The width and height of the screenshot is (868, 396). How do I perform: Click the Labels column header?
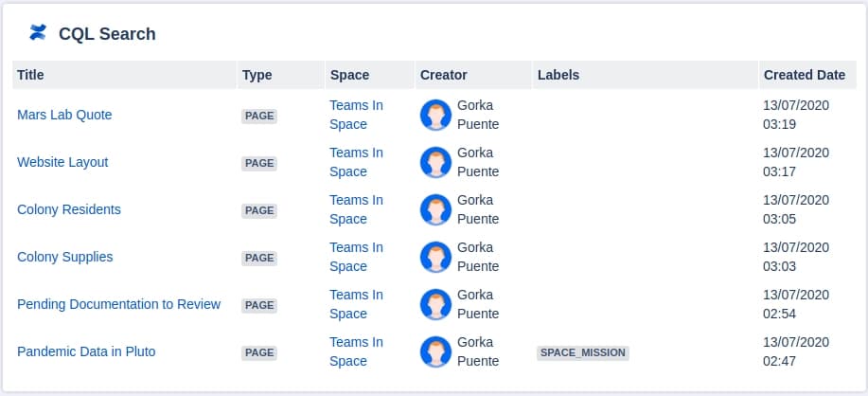click(x=558, y=75)
